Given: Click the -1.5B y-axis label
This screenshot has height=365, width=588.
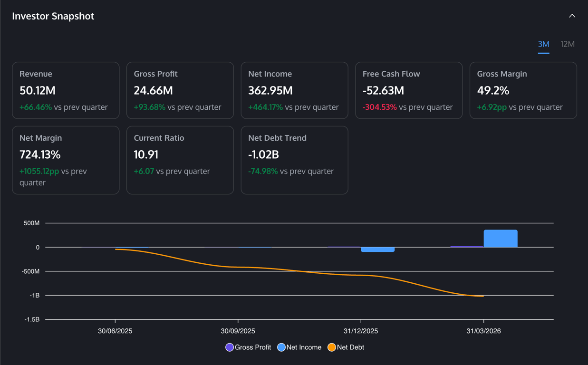Looking at the screenshot, I should click(x=32, y=320).
